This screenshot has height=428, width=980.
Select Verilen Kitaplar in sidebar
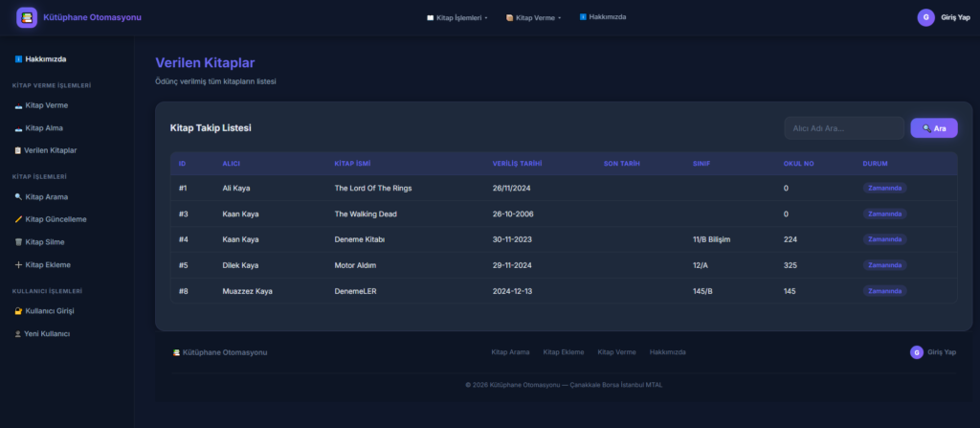click(50, 150)
